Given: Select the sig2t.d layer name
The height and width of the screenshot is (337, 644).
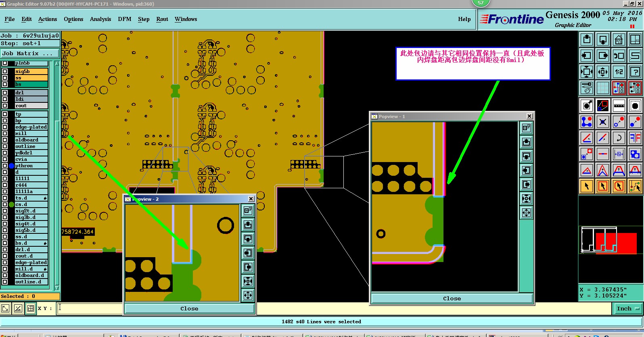Looking at the screenshot, I should point(31,211).
